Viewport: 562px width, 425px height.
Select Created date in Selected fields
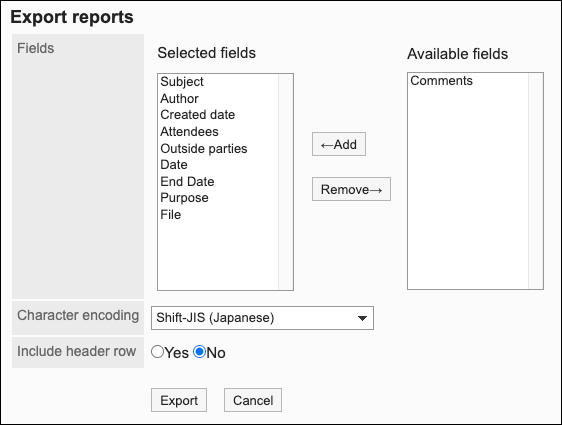(218, 115)
